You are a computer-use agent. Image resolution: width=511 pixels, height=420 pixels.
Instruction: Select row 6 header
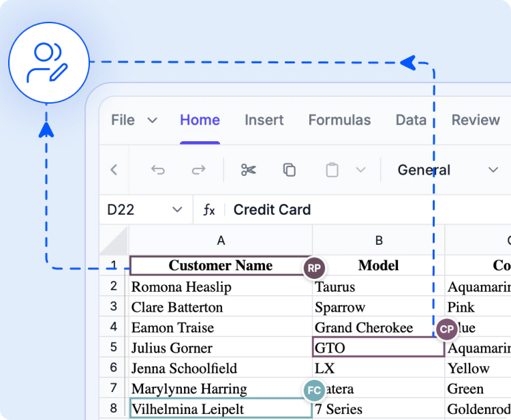pos(113,367)
